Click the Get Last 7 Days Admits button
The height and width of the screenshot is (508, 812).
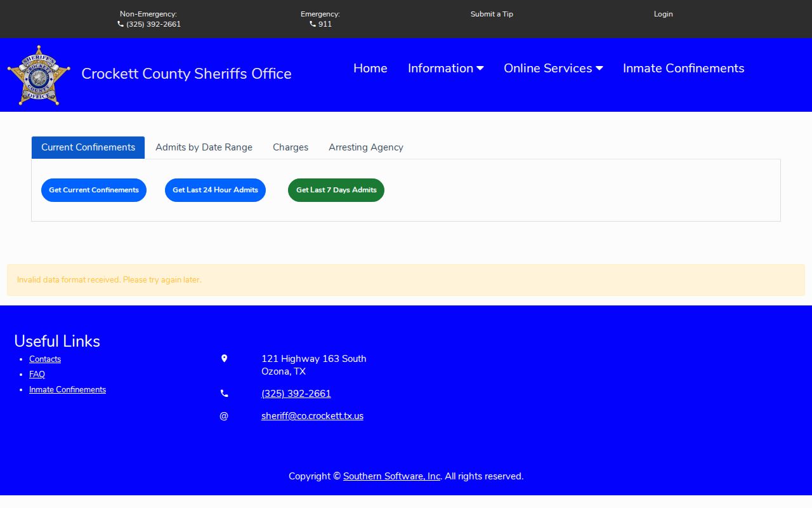click(336, 190)
